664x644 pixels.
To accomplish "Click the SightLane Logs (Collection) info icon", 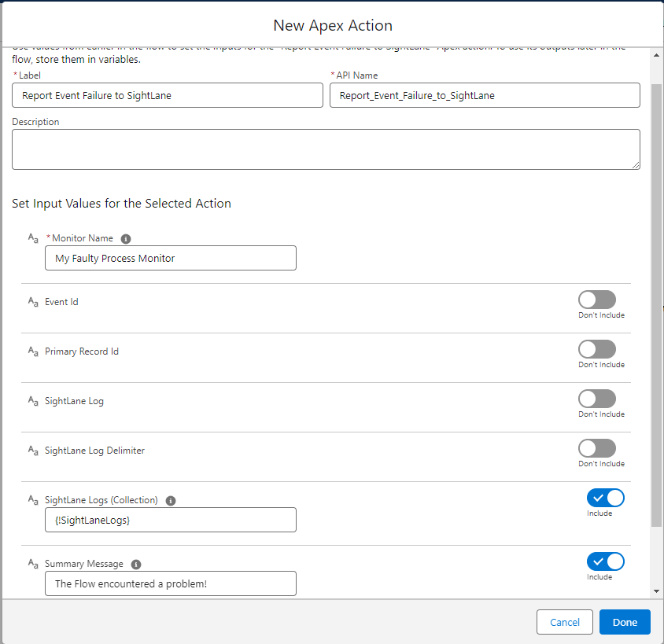I will [171, 501].
